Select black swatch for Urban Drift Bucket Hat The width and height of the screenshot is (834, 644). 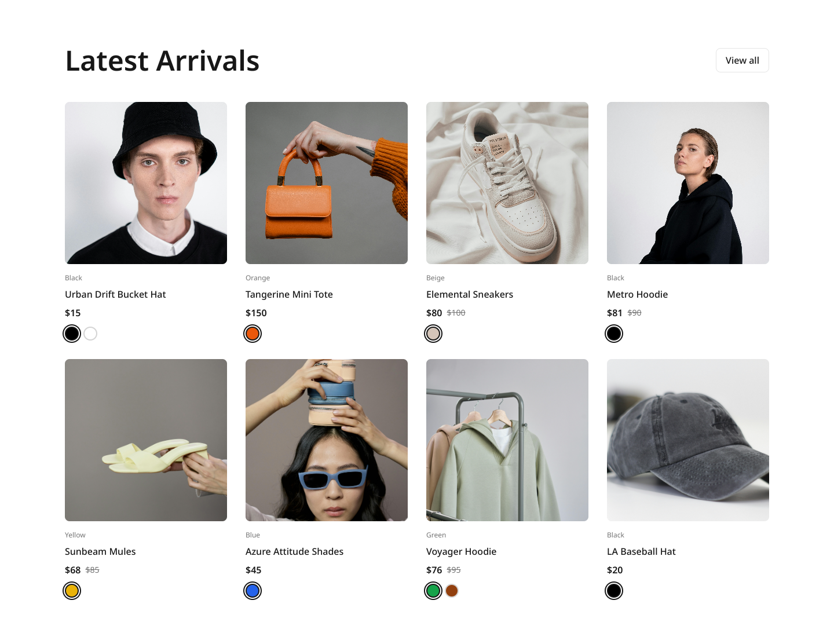(x=72, y=334)
